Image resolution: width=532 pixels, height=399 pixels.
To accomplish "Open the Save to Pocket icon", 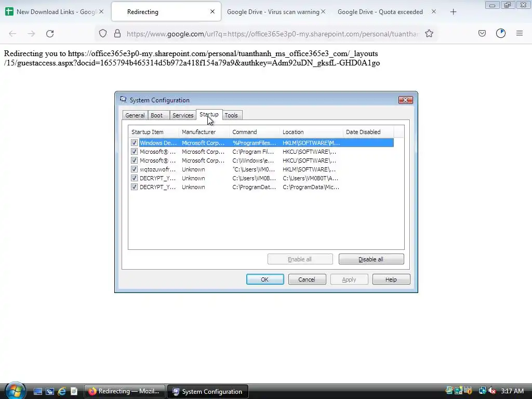I will pos(482,34).
